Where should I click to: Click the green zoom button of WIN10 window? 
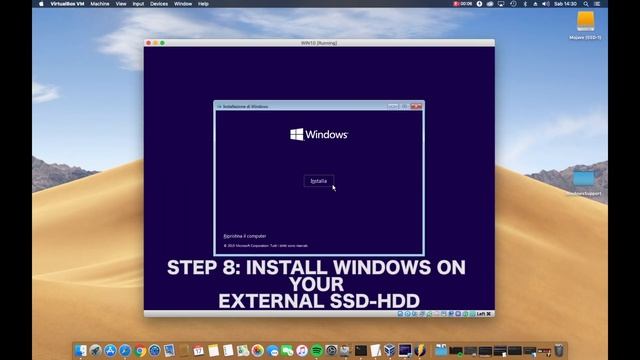click(x=162, y=43)
